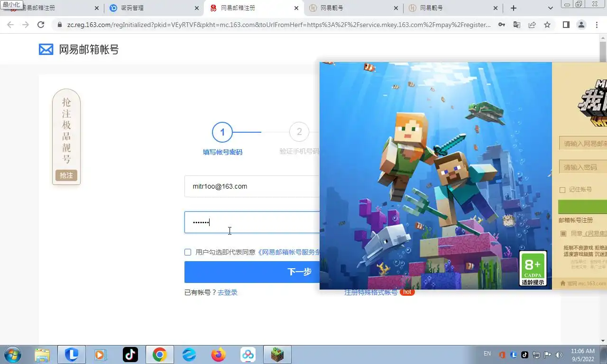Close the 密码管理 tab
The width and height of the screenshot is (607, 364).
[197, 8]
